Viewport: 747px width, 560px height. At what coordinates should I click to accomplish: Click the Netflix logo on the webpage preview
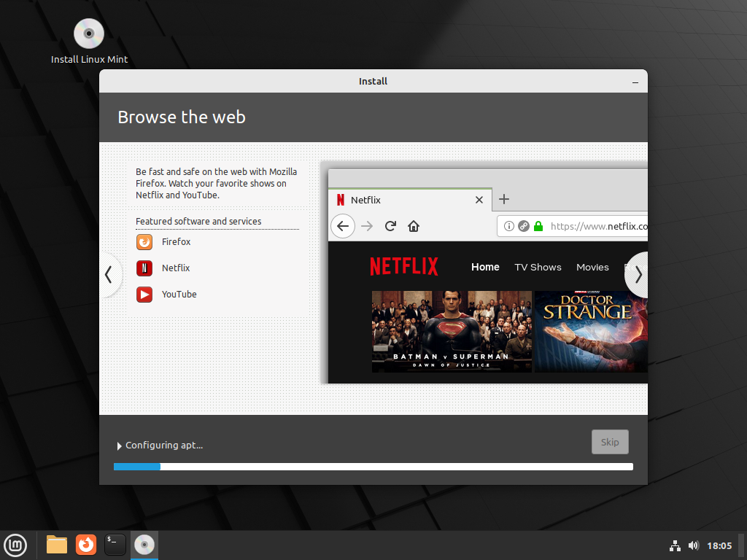click(403, 267)
